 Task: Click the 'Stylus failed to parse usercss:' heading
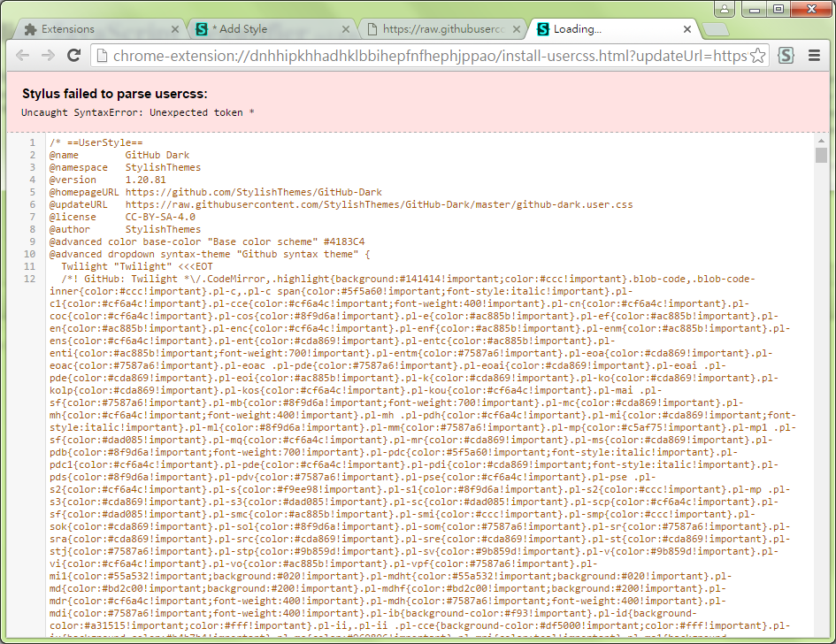pyautogui.click(x=115, y=94)
